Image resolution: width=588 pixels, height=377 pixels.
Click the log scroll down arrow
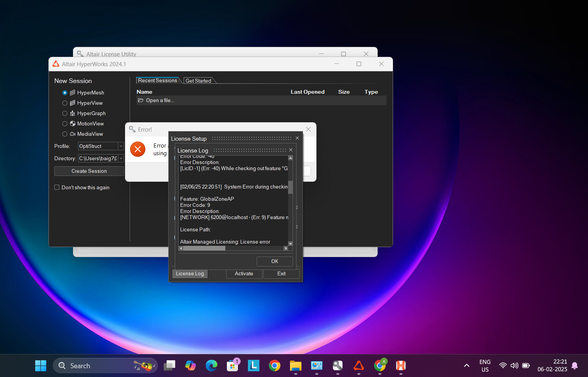tap(290, 244)
